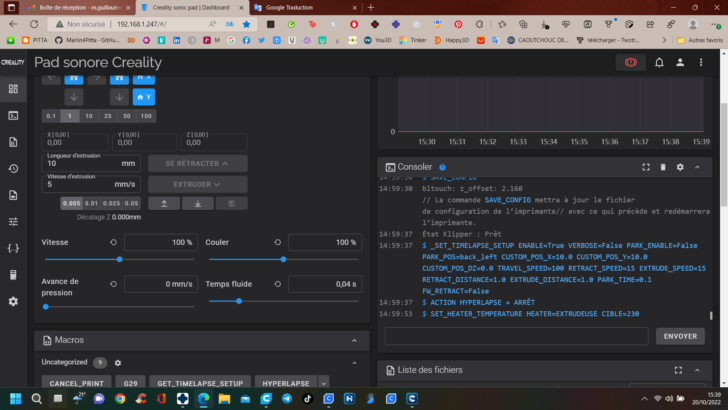Click the Couler flow slider
Screen dimensions: 728x410
tap(282, 259)
